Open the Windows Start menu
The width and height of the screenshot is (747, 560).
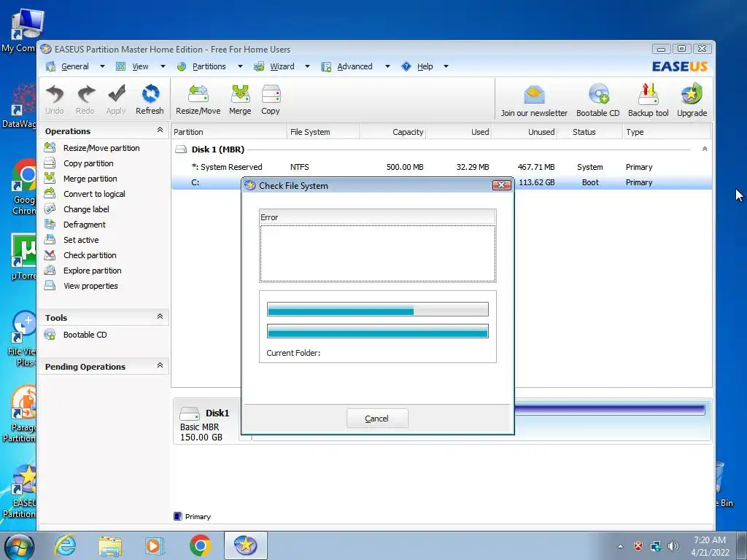click(18, 547)
